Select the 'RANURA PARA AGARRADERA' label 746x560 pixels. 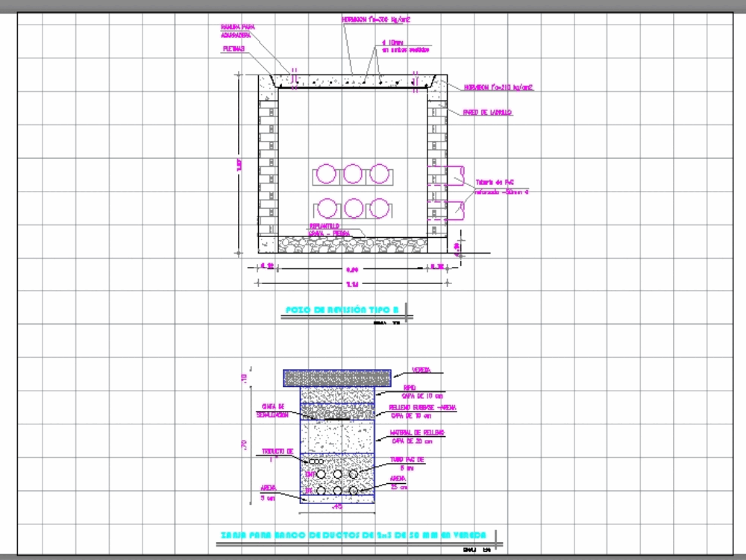[x=237, y=31]
